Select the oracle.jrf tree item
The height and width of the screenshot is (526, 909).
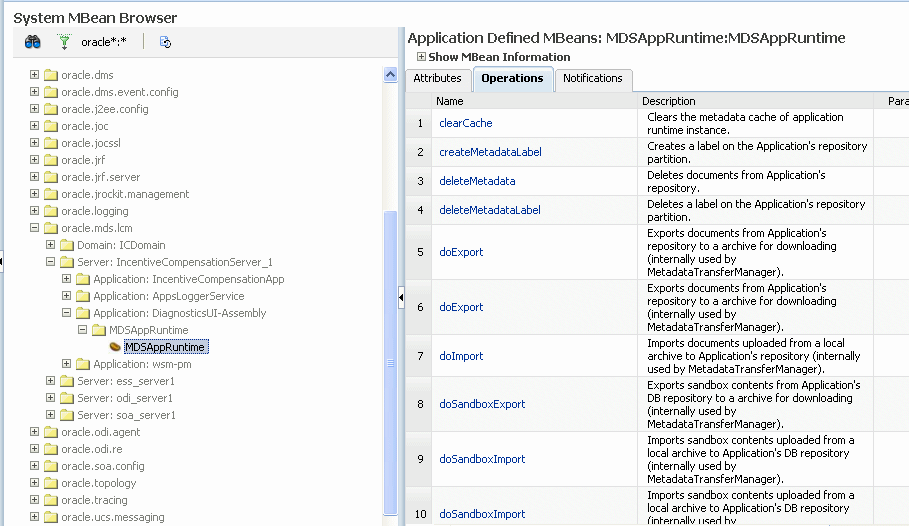click(x=83, y=160)
